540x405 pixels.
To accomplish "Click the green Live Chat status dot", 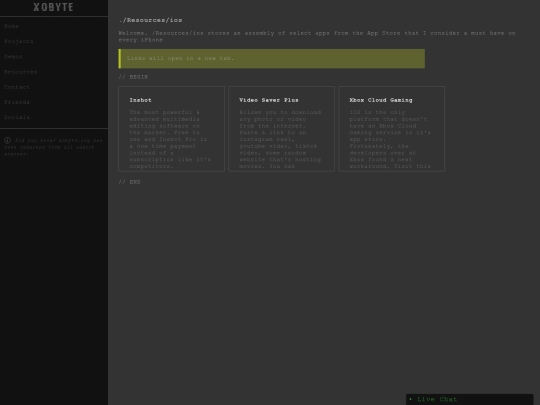I will click(410, 399).
